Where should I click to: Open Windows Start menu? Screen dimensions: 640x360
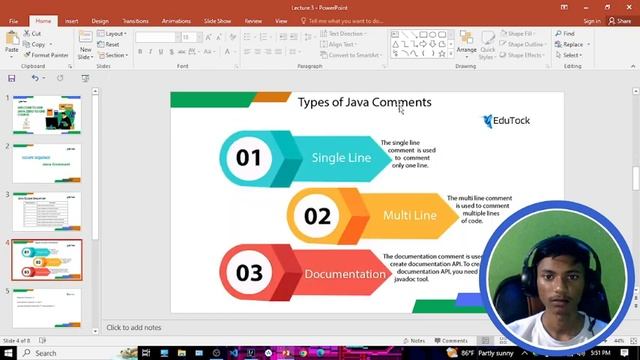pos(8,353)
